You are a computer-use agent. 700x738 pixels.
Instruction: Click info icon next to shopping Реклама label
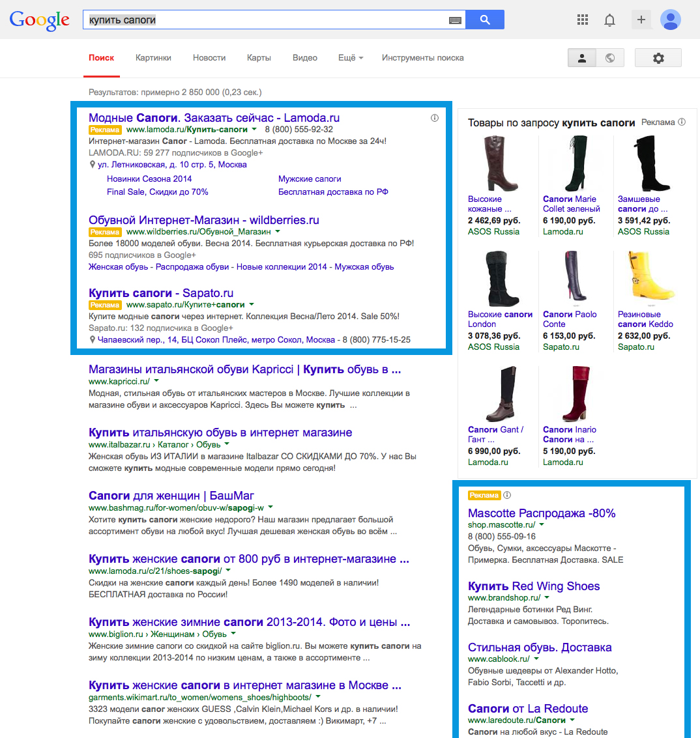tap(682, 122)
